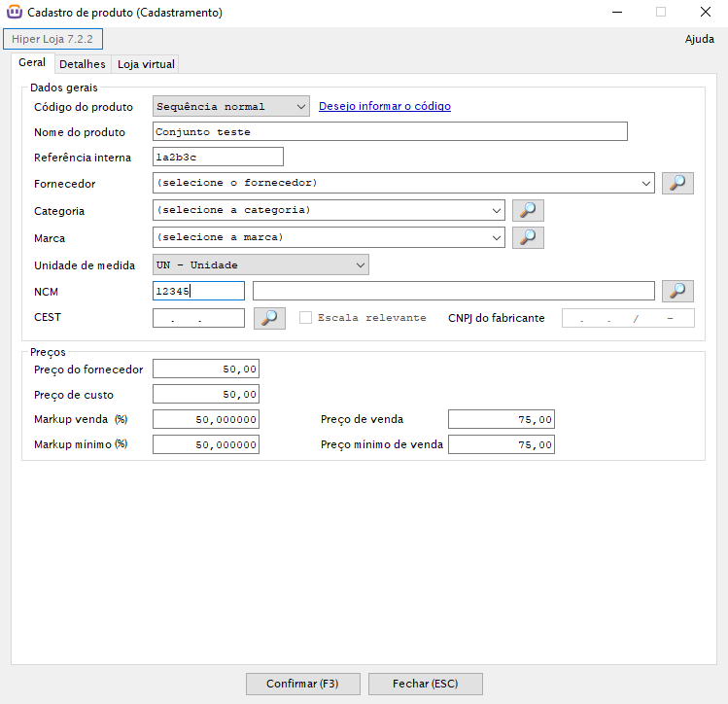The width and height of the screenshot is (728, 704).
Task: Open the Loja virtual tab
Action: 146,64
